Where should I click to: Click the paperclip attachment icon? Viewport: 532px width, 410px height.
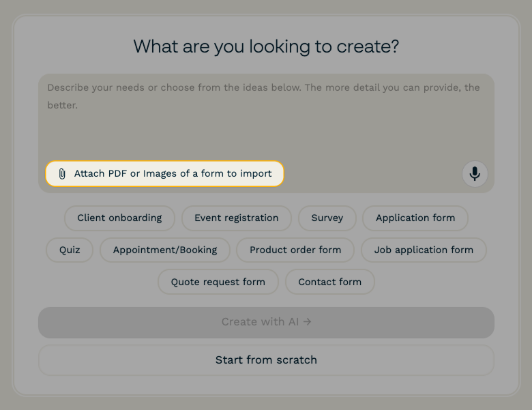point(62,174)
